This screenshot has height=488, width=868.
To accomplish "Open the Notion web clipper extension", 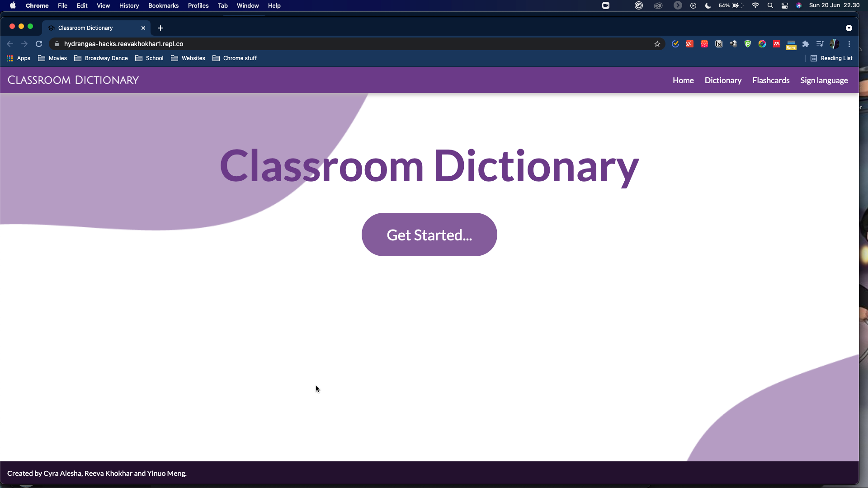I will tap(719, 44).
